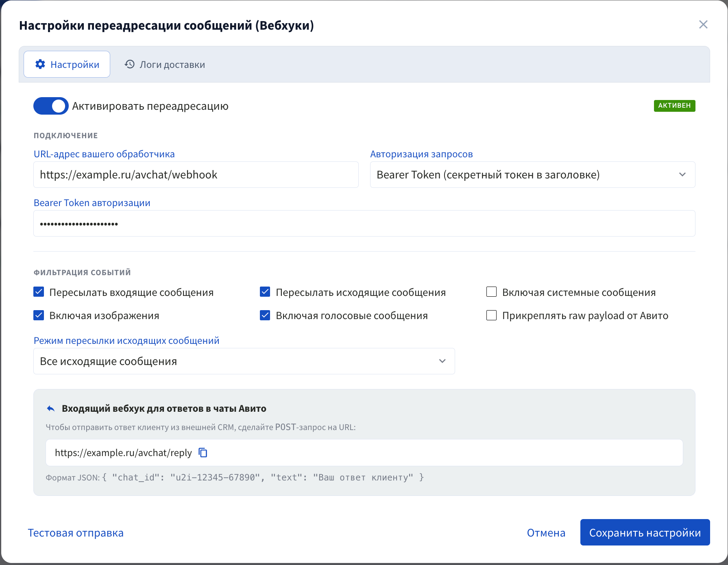Click the Тестовая отправка link

[76, 532]
